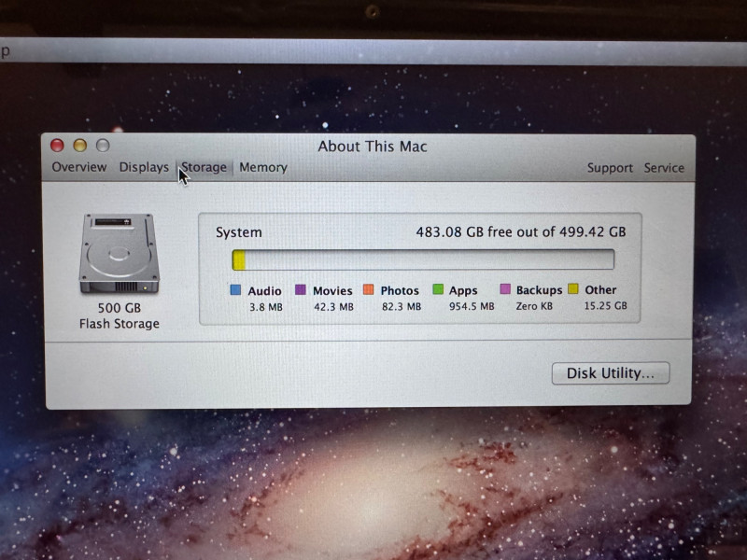Viewport: 747px width, 560px height.
Task: Click the blue Audio legend square
Action: (235, 290)
